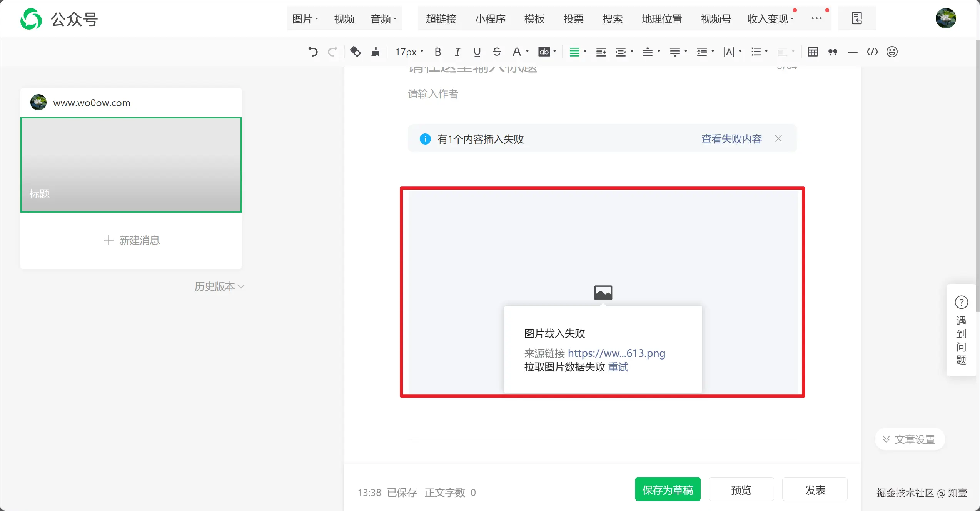The width and height of the screenshot is (980, 511).
Task: Click the 查看失败内容 link
Action: coord(731,139)
